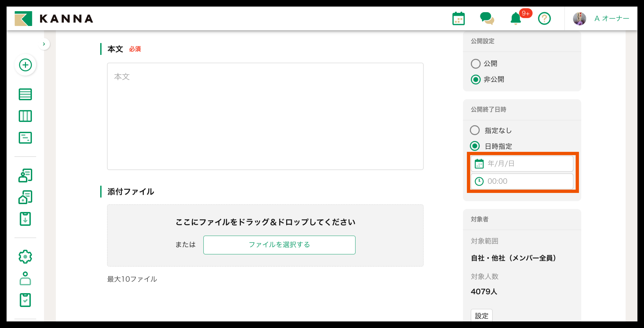Viewport: 644px width, 328px height.
Task: Open the clipboard download sidebar icon
Action: click(25, 219)
